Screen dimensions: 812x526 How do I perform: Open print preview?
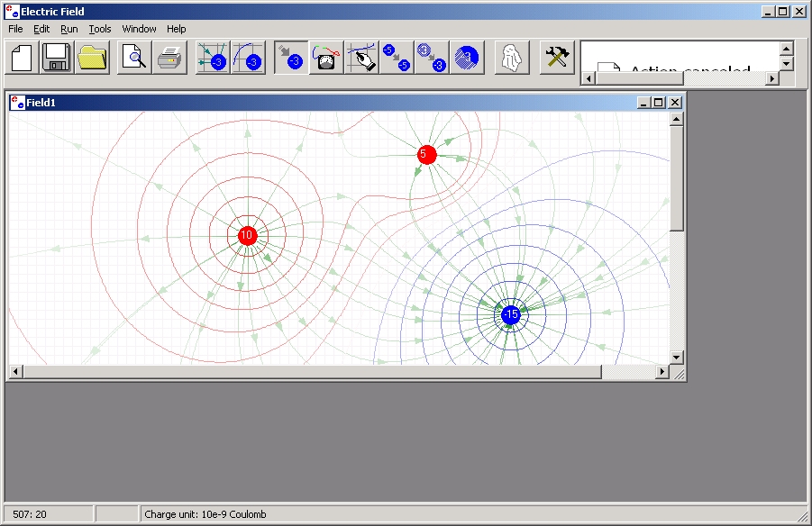[x=133, y=57]
